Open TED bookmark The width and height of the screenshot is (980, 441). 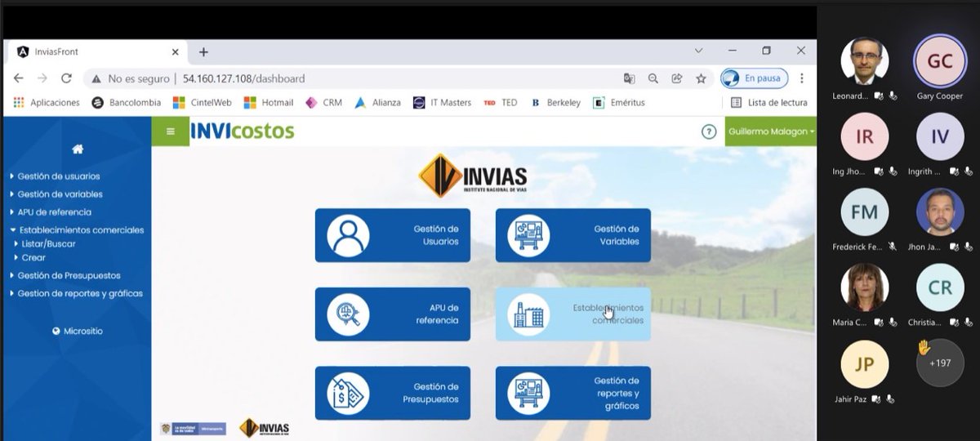point(501,103)
